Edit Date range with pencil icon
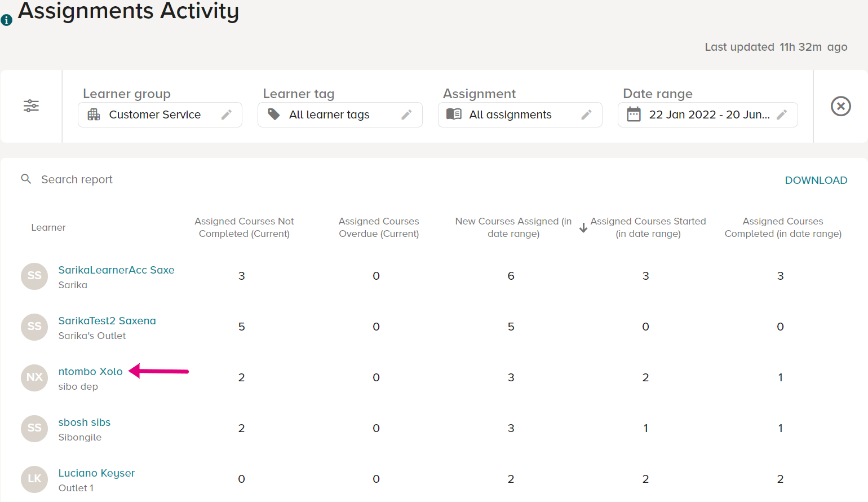The height and width of the screenshot is (502, 868). pos(782,115)
